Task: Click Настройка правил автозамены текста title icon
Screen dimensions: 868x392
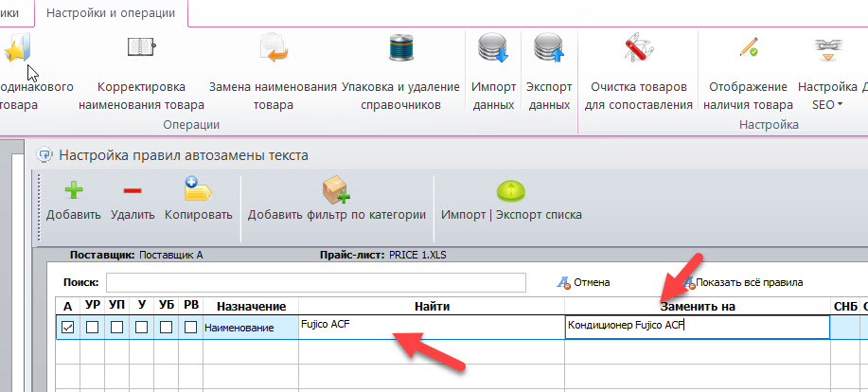Action: tap(44, 155)
